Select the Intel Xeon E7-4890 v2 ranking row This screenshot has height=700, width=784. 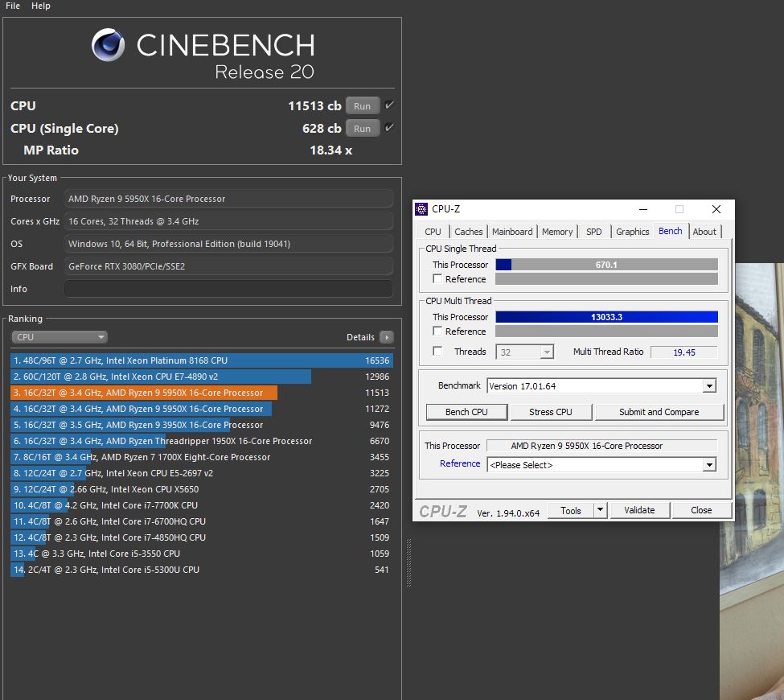pyautogui.click(x=202, y=377)
